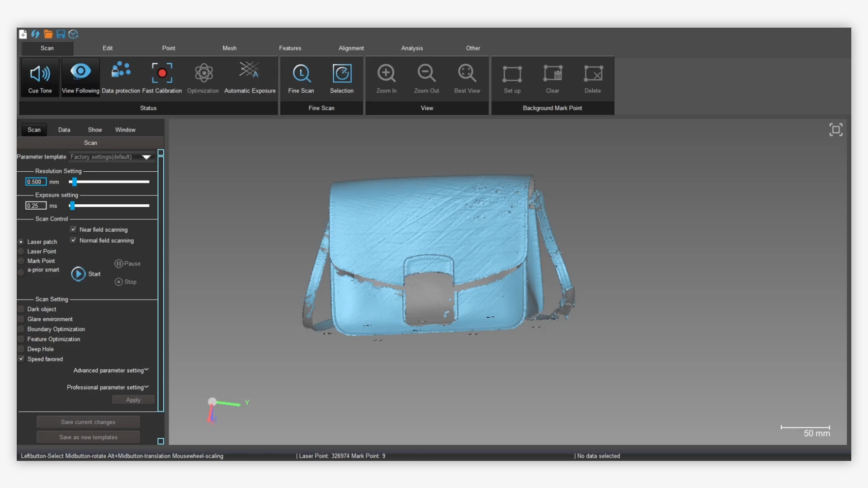Click Save as new templates button
This screenshot has width=868, height=488.
point(88,437)
